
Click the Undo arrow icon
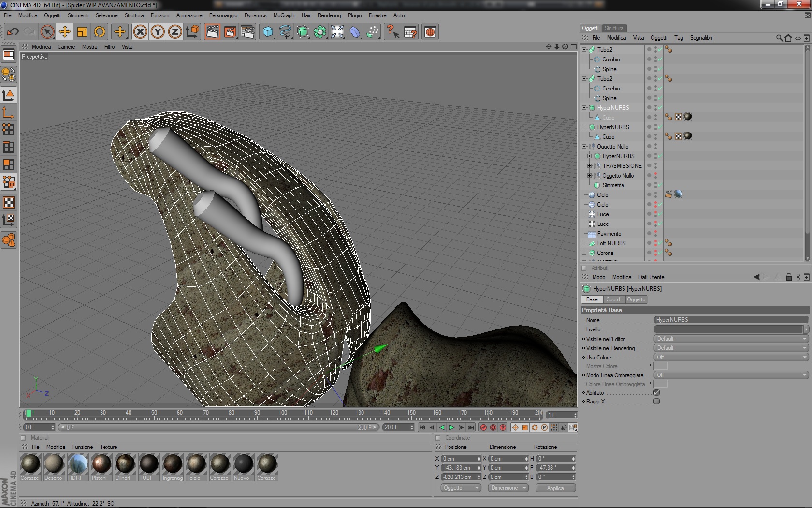(x=13, y=32)
